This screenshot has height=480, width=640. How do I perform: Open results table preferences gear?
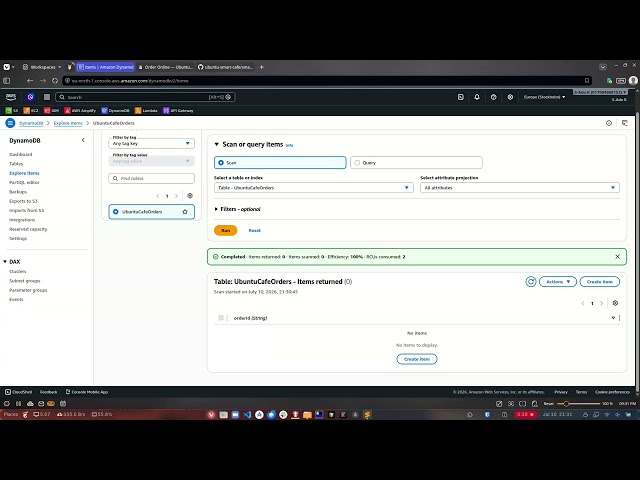[x=615, y=303]
